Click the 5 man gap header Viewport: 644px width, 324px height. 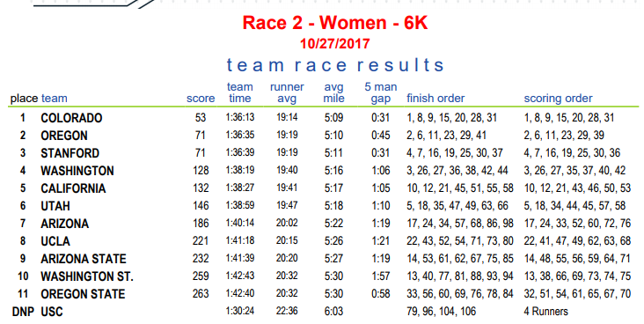381,93
